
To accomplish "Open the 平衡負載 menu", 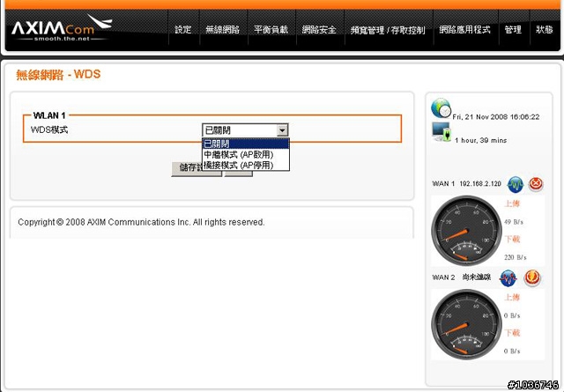I will click(x=271, y=29).
